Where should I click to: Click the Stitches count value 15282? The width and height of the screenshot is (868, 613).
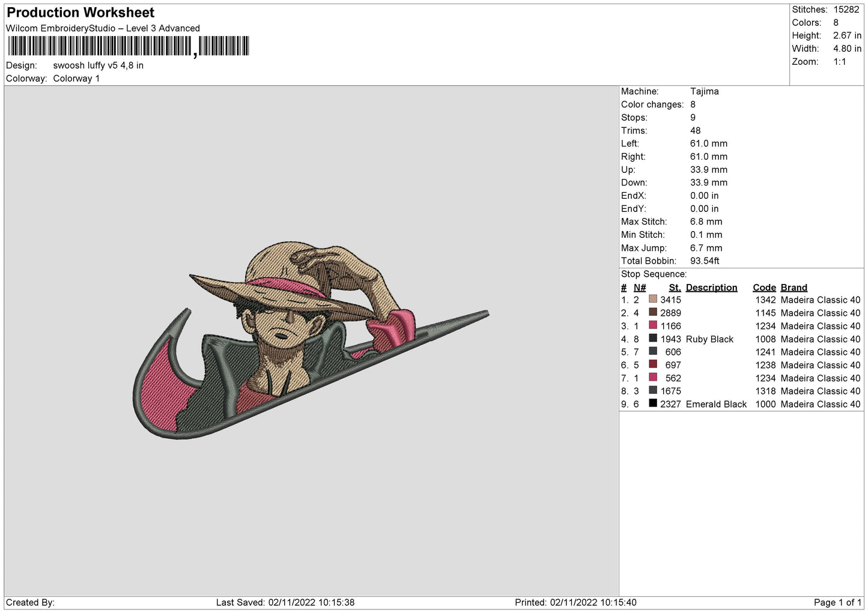[846, 10]
